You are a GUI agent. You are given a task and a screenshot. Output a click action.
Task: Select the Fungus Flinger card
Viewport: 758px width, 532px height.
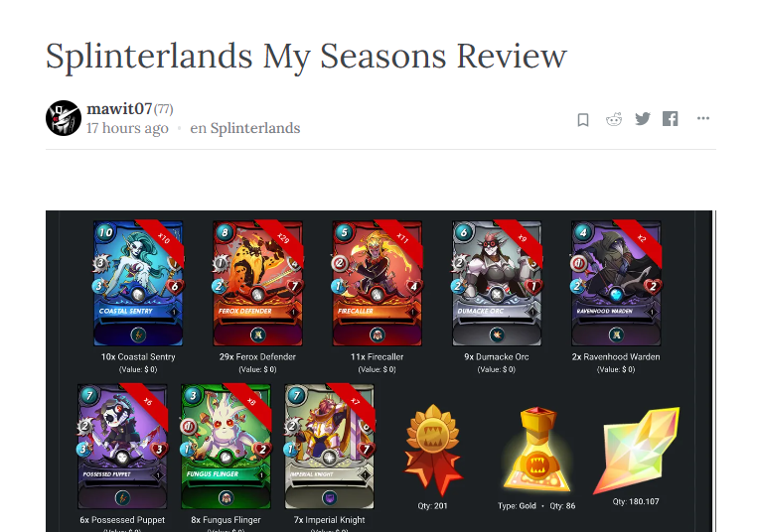click(226, 447)
